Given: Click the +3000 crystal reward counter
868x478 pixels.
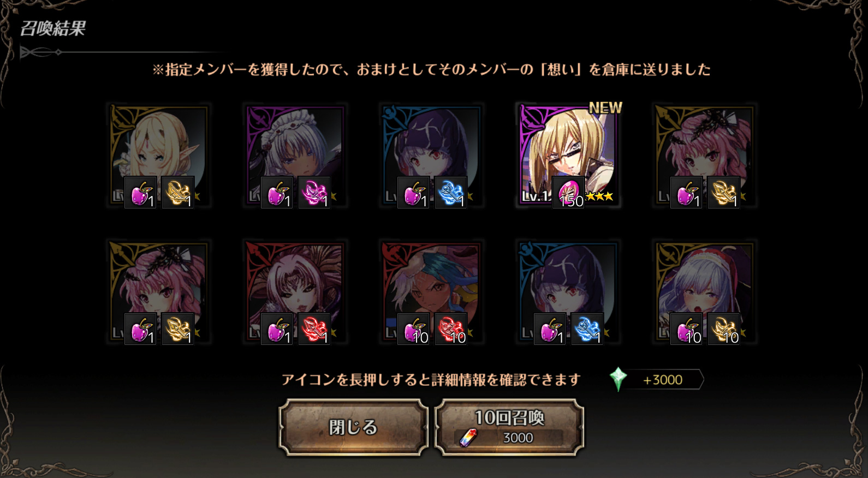Looking at the screenshot, I should coord(663,380).
